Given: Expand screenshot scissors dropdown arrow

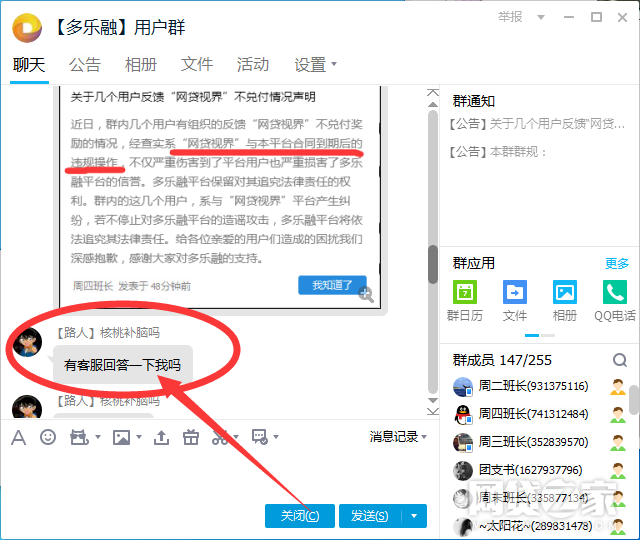Looking at the screenshot, I should pyautogui.click(x=236, y=437).
